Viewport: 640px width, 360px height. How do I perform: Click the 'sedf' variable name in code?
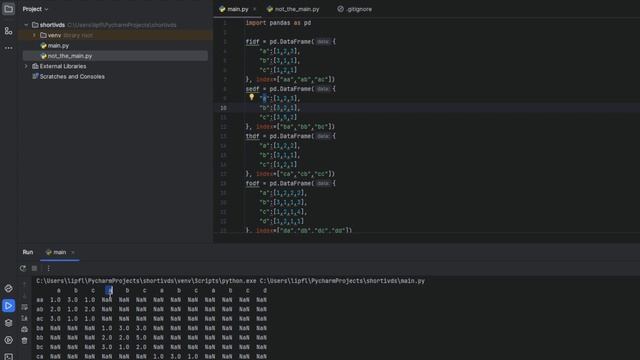coord(252,89)
